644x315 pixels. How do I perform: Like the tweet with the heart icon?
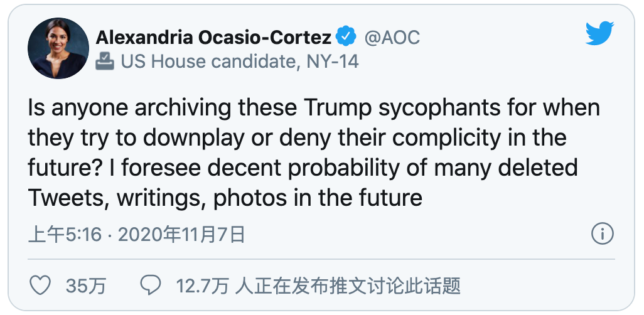coord(41,285)
